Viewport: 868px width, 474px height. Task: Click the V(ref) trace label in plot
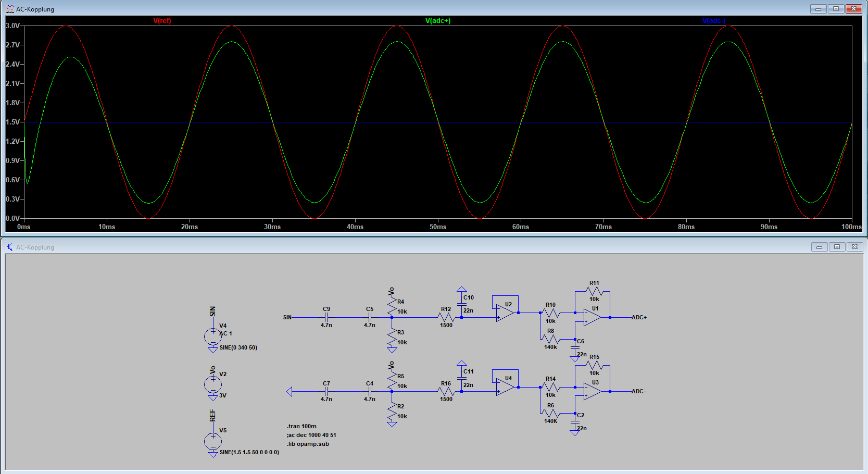click(x=162, y=21)
